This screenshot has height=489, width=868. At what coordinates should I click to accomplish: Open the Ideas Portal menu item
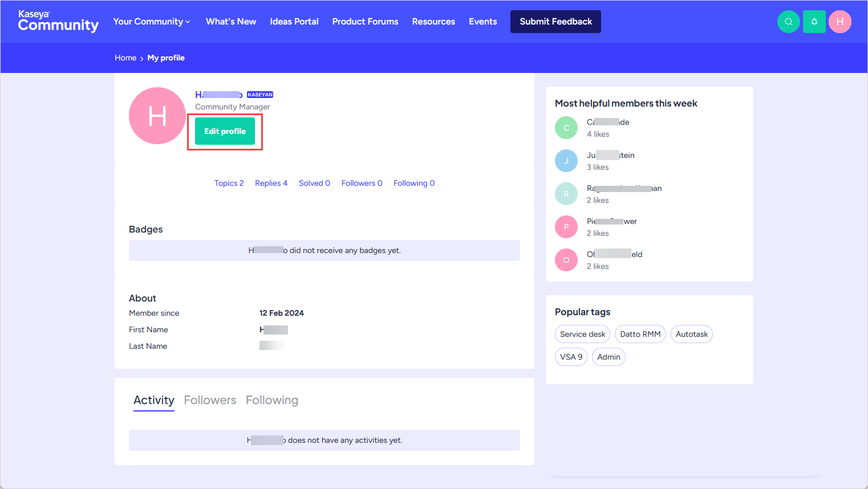point(294,22)
